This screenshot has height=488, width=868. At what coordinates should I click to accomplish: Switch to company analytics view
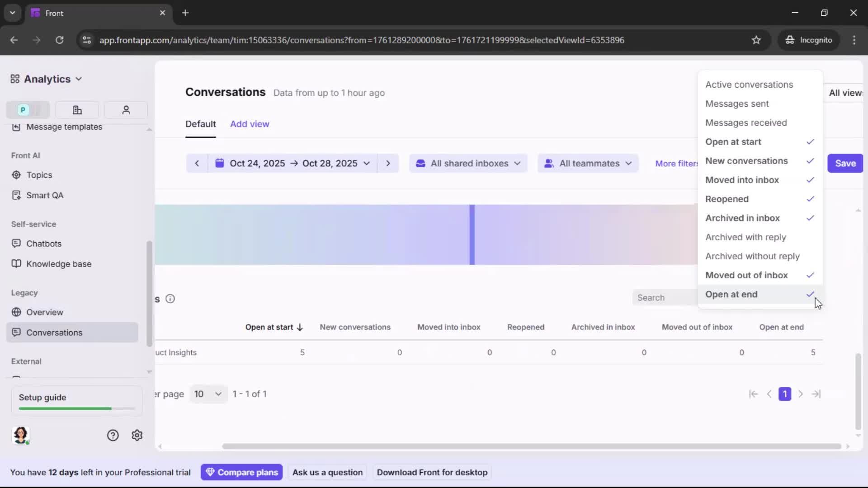click(x=77, y=110)
